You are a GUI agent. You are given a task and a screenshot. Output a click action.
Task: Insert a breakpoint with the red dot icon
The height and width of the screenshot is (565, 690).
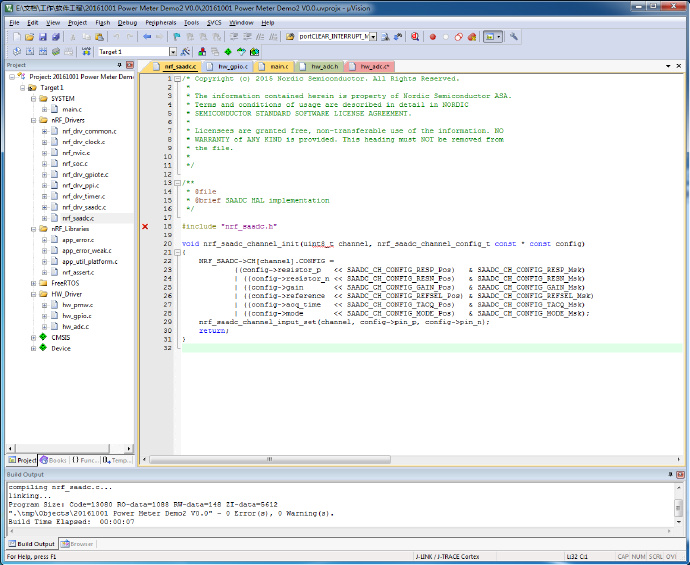point(433,37)
